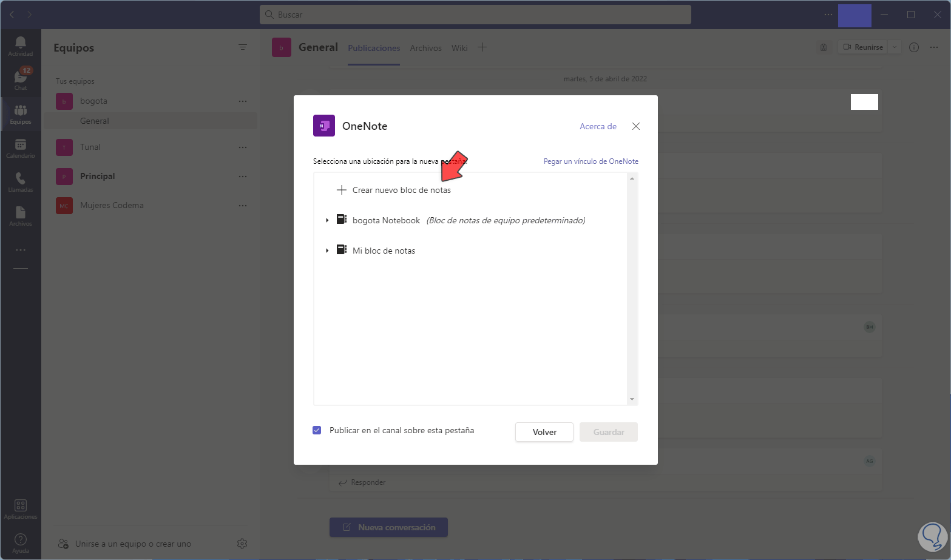Switch to the Wiki tab
This screenshot has height=560, width=951.
(459, 48)
